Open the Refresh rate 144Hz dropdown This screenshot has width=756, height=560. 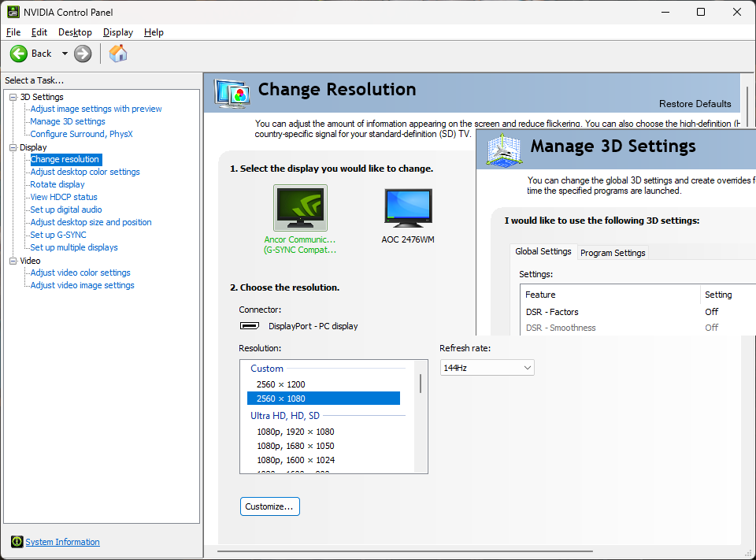pos(487,368)
